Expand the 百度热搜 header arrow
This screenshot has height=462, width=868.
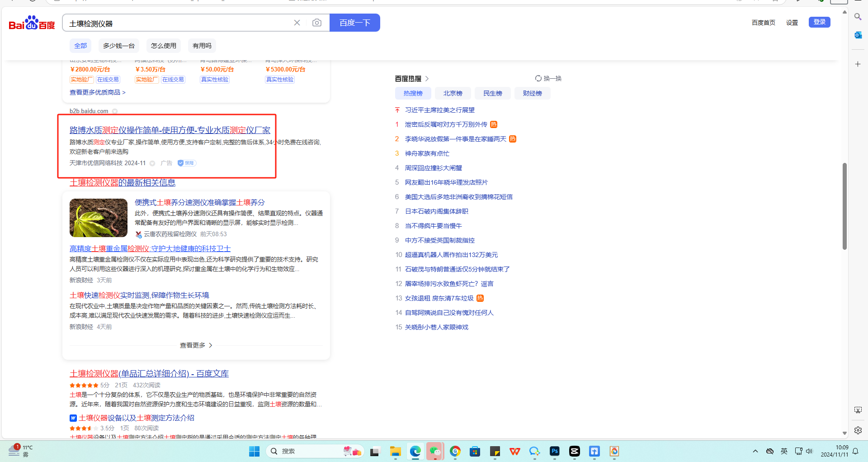tap(427, 79)
